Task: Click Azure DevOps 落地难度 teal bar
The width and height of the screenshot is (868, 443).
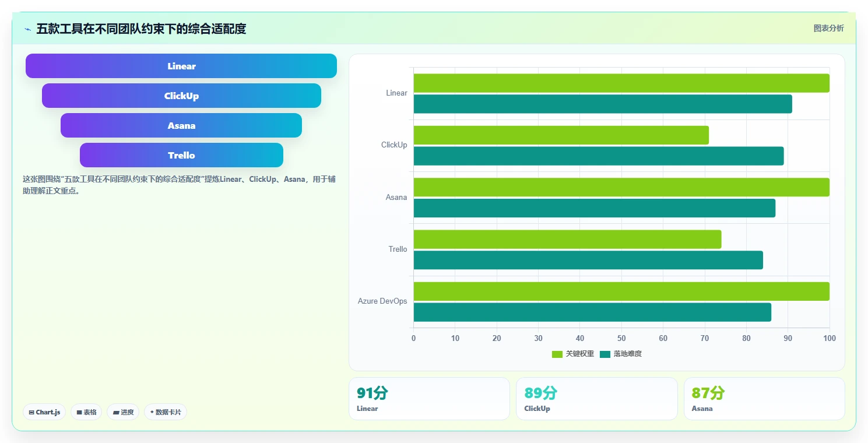Action: tap(592, 312)
